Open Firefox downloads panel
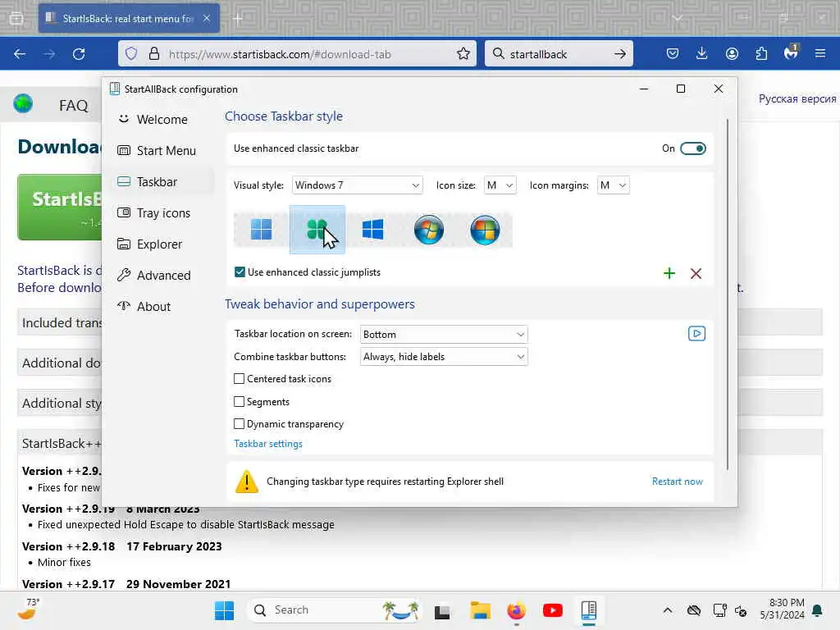The image size is (840, 630). [x=702, y=53]
